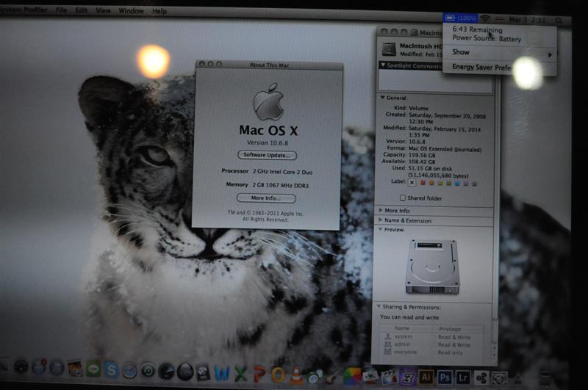The image size is (588, 390).
Task: Open Time Machine icon in the Dock
Action: 148,371
